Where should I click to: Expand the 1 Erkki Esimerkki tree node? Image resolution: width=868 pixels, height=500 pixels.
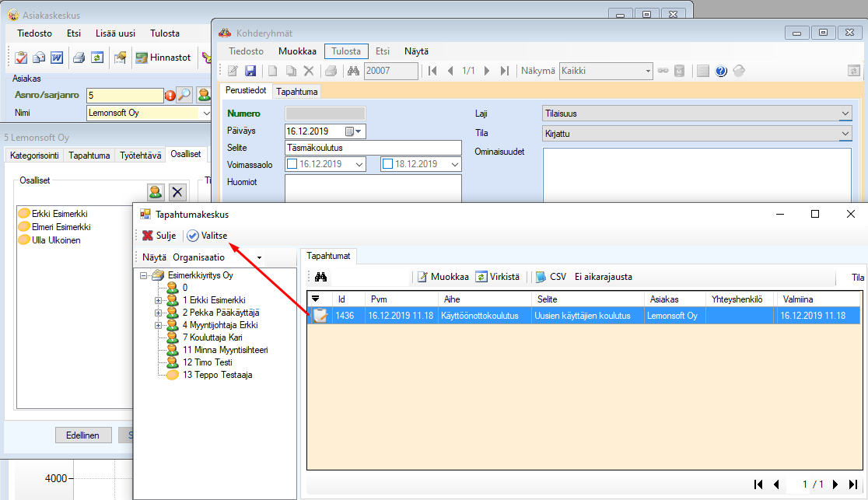[159, 300]
